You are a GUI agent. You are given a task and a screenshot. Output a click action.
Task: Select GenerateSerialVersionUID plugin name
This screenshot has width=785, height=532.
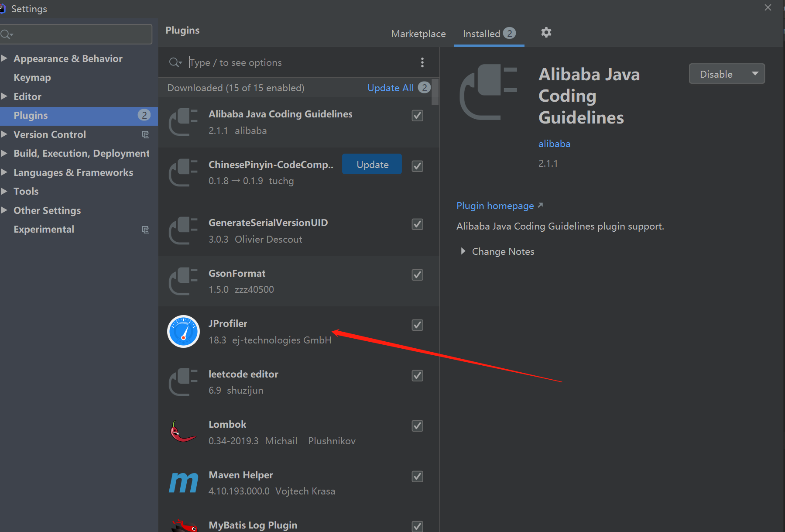click(x=268, y=223)
